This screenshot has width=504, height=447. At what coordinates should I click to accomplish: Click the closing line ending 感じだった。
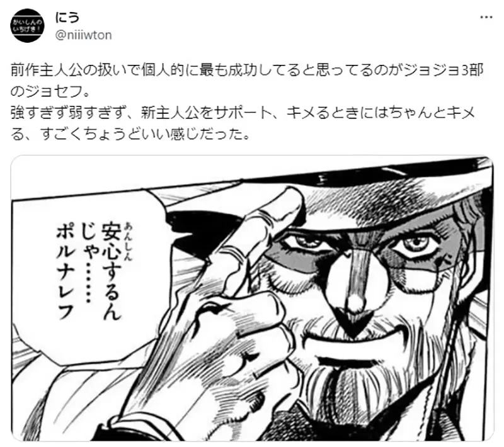pos(130,135)
